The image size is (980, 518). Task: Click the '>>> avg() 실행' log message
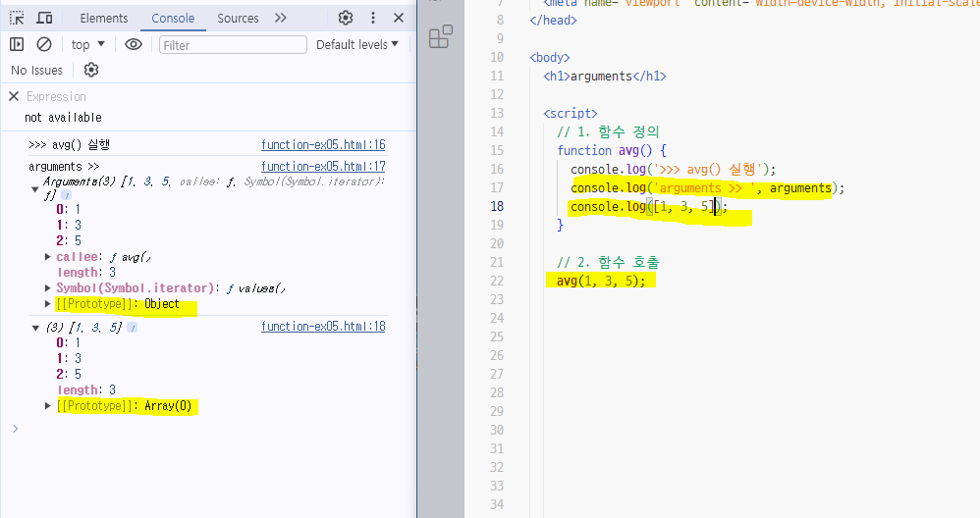[x=69, y=145]
